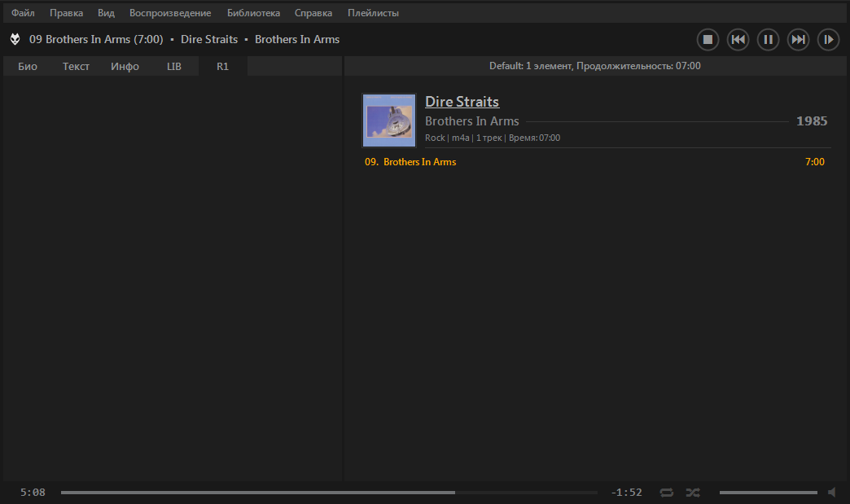
Task: Expand the Библиотека menu
Action: tap(253, 13)
